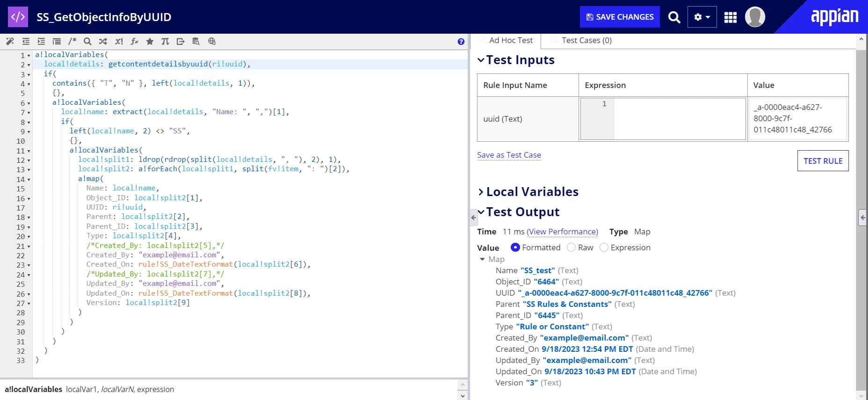
Task: Switch to the Test Cases (0) tab
Action: pyautogui.click(x=581, y=41)
